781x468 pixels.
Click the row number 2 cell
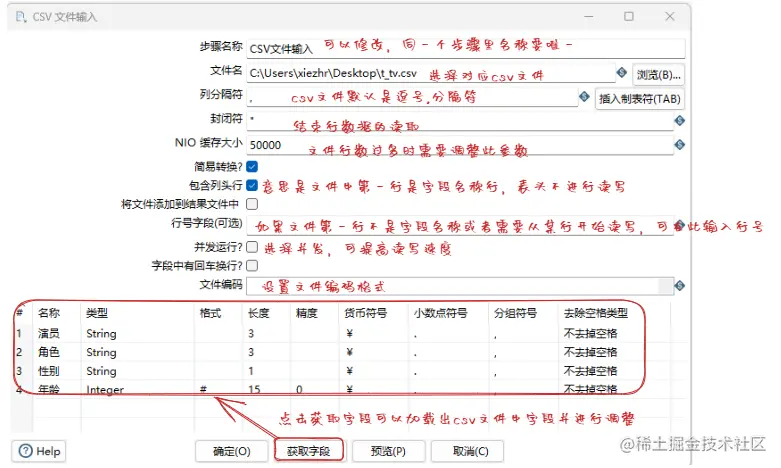pyautogui.click(x=19, y=352)
